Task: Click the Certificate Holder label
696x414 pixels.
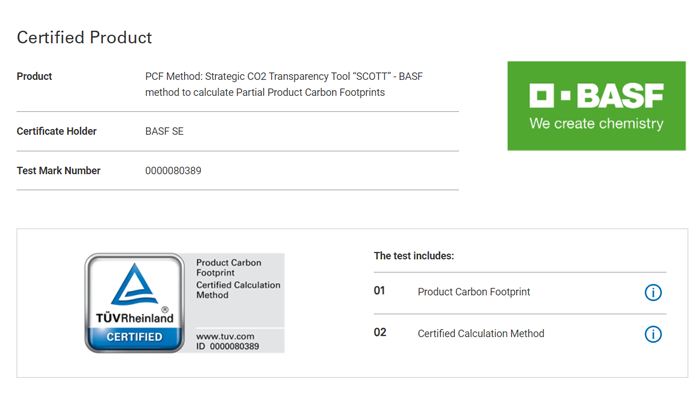Action: coord(61,131)
